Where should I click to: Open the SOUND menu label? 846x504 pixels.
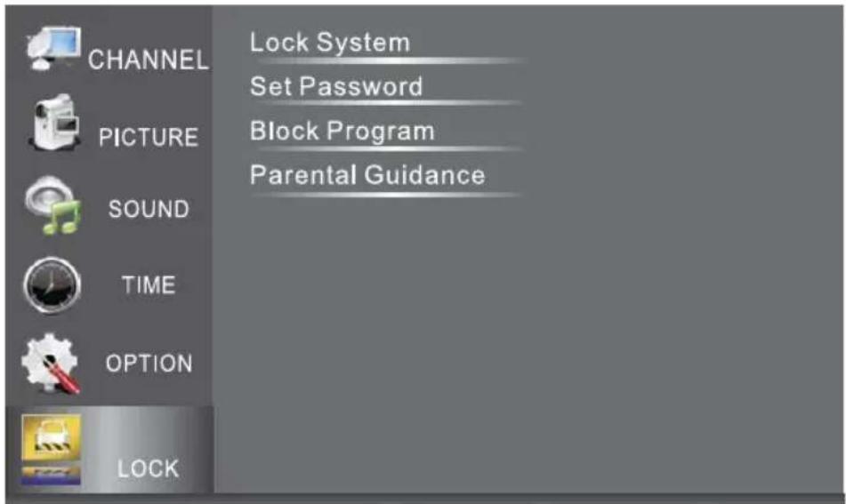point(149,210)
